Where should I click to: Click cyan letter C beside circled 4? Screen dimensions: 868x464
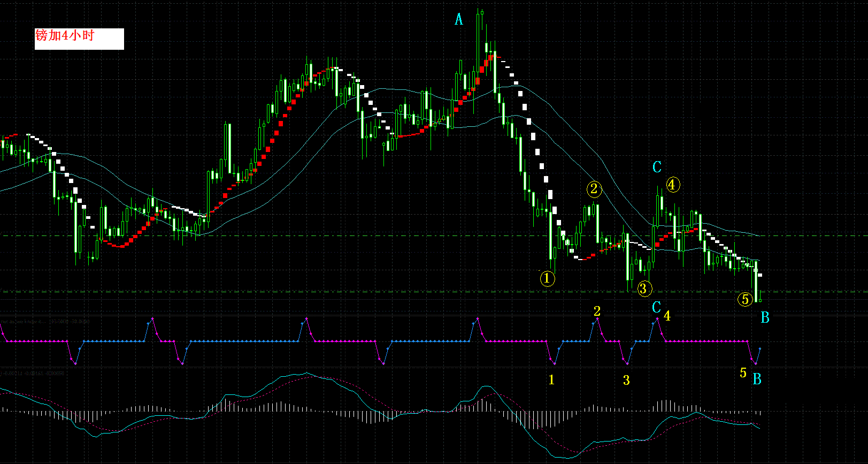coord(657,168)
